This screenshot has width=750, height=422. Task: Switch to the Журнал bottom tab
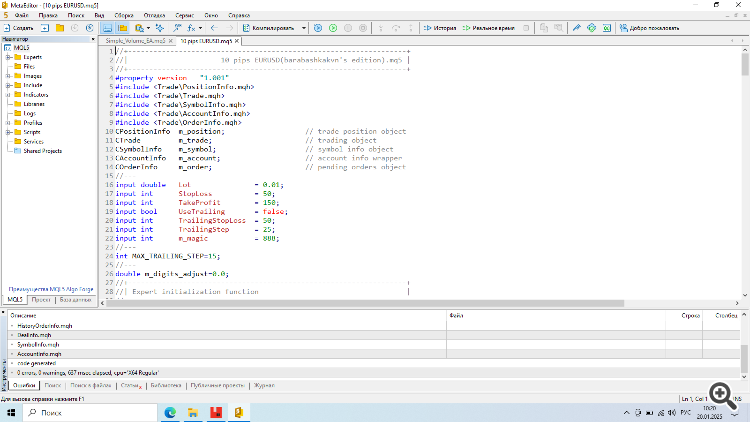click(264, 384)
